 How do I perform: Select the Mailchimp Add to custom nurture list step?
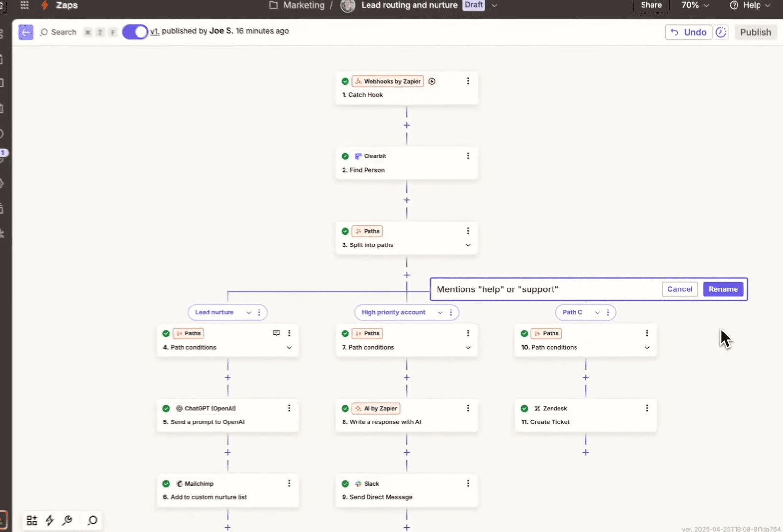coord(228,490)
